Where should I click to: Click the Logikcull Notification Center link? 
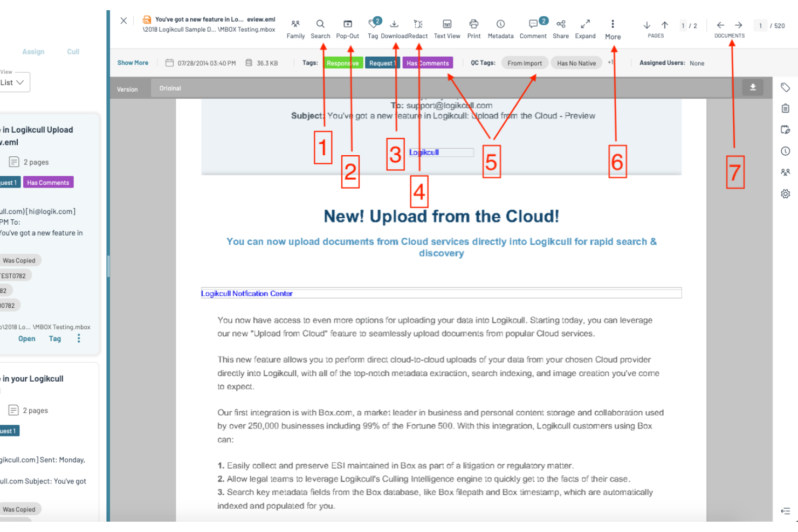coord(247,293)
